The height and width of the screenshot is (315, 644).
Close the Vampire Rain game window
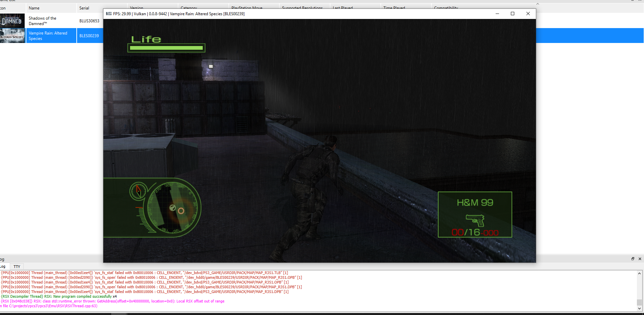tap(528, 14)
